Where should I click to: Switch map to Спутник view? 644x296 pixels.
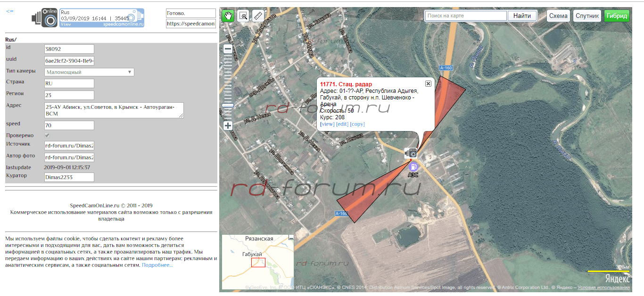tap(587, 16)
